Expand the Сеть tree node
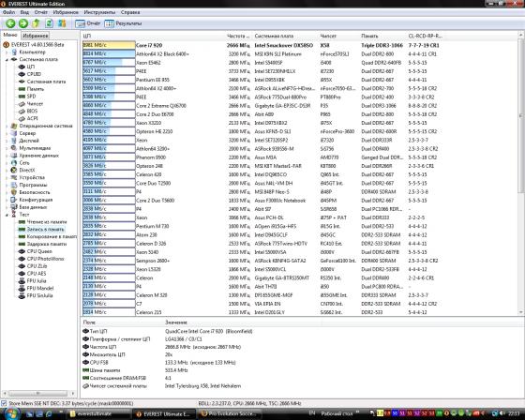This screenshot has width=525, height=420. [7, 163]
